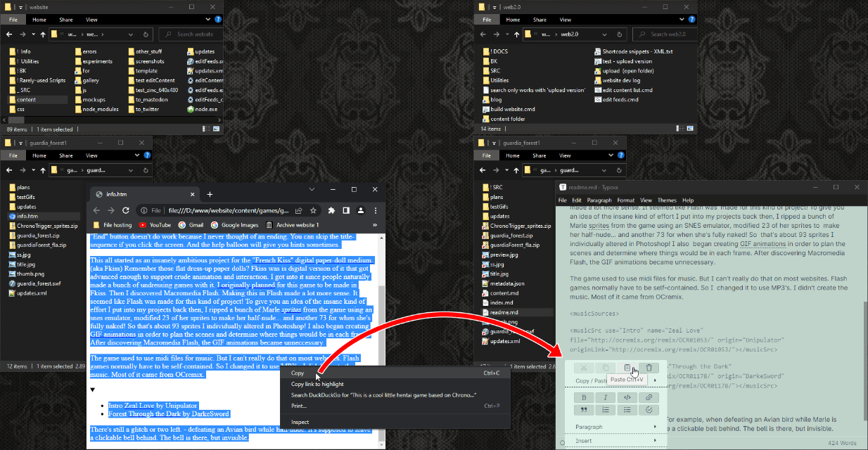
Task: Insert inline code with the code icon
Action: pyautogui.click(x=627, y=397)
